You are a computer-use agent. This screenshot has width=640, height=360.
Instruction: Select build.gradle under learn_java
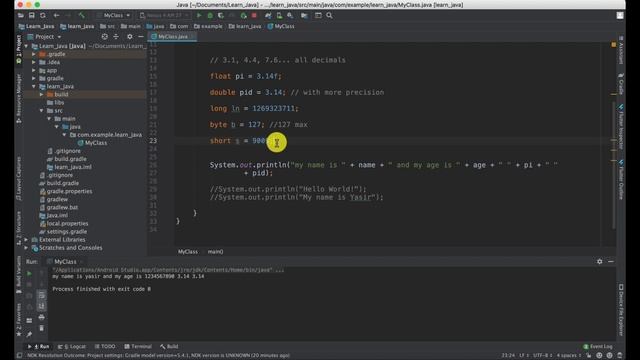(x=67, y=159)
